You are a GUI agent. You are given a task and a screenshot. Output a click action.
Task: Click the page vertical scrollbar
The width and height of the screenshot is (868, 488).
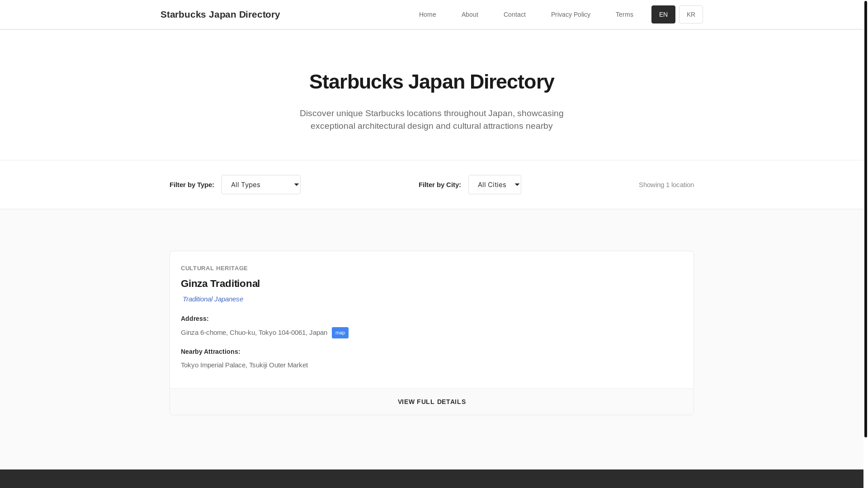866,219
